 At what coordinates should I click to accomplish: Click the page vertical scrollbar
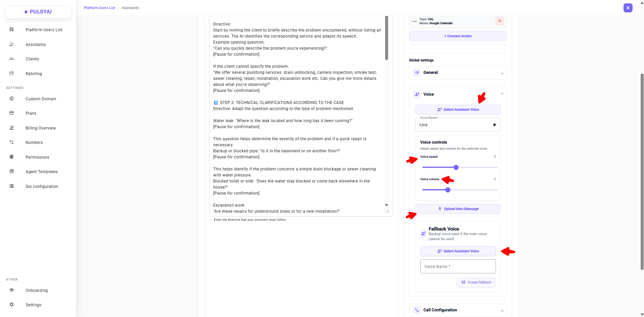(x=642, y=171)
